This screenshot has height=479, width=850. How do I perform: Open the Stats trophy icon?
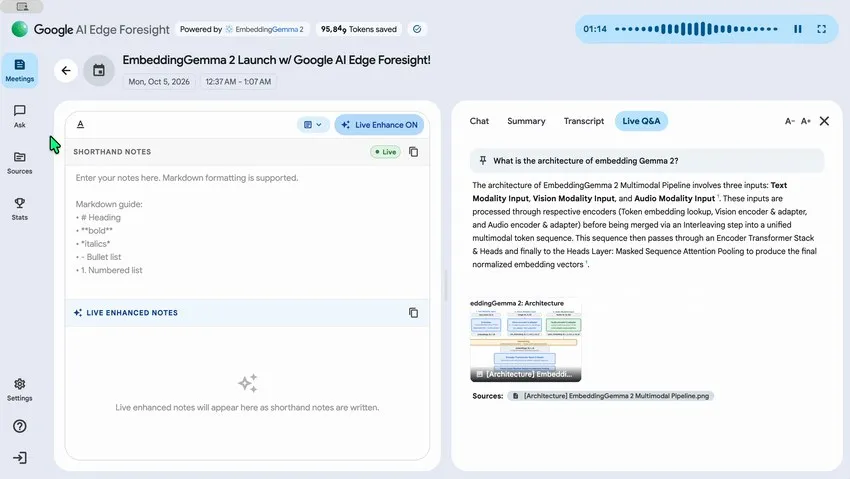pos(20,209)
